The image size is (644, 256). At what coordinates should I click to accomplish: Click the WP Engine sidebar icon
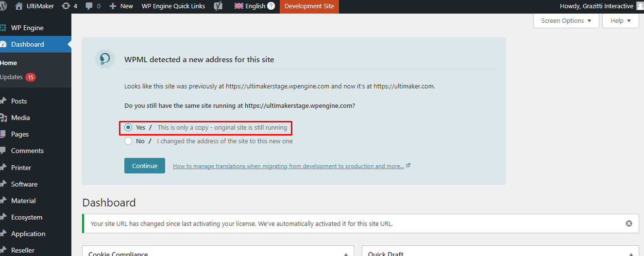pos(3,28)
